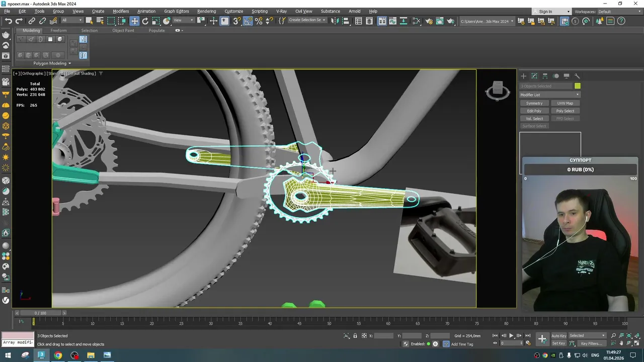Activate Select and Scale tool
644x362 pixels.
(156, 21)
